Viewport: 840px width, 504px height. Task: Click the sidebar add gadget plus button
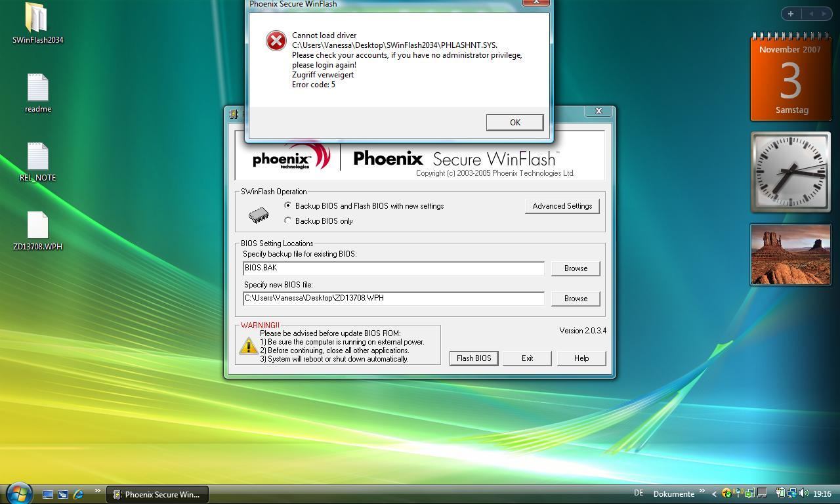790,14
